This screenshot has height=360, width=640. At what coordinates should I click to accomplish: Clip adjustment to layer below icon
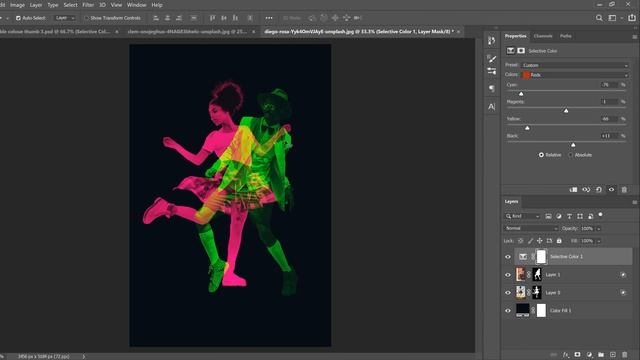pyautogui.click(x=573, y=190)
